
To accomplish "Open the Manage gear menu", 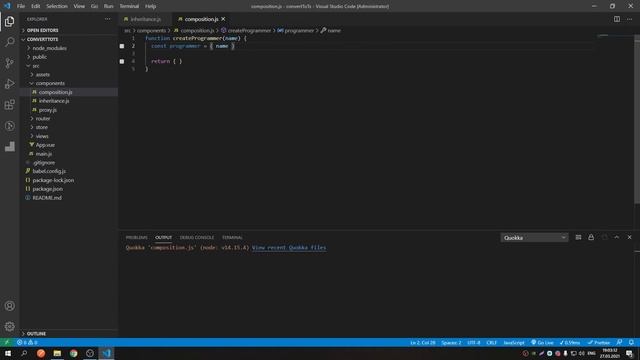I will 9,326.
